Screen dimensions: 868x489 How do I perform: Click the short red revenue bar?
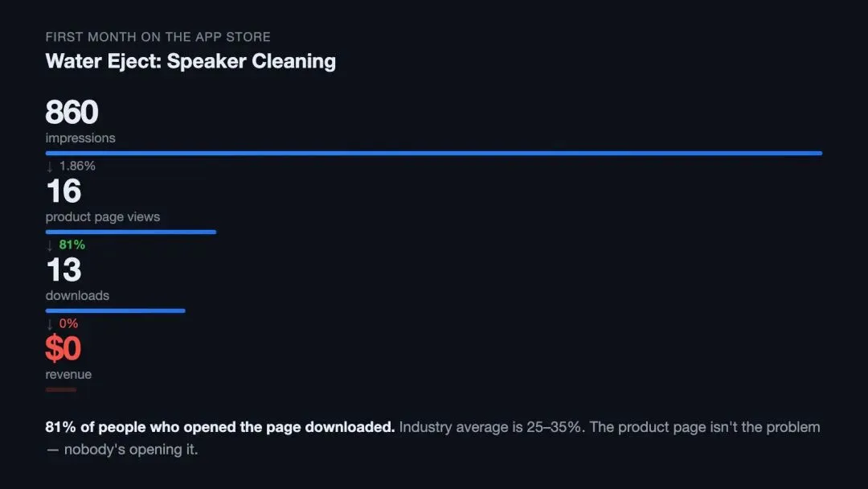coord(61,389)
